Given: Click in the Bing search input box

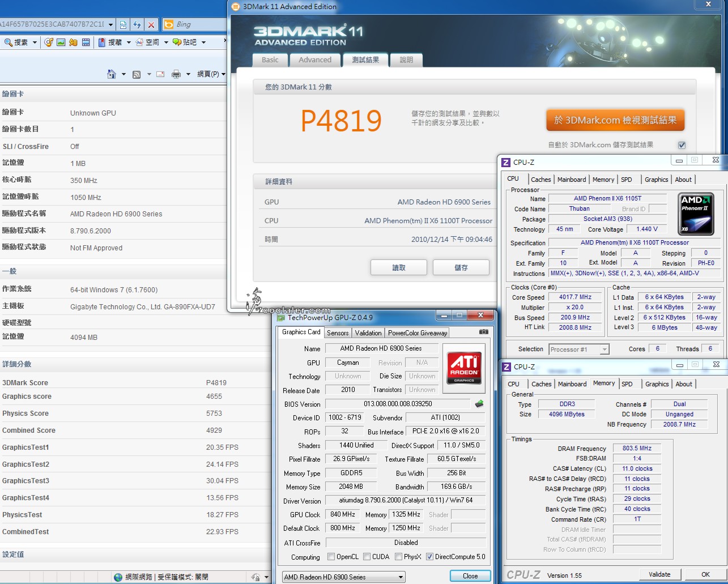Looking at the screenshot, I should [x=200, y=24].
